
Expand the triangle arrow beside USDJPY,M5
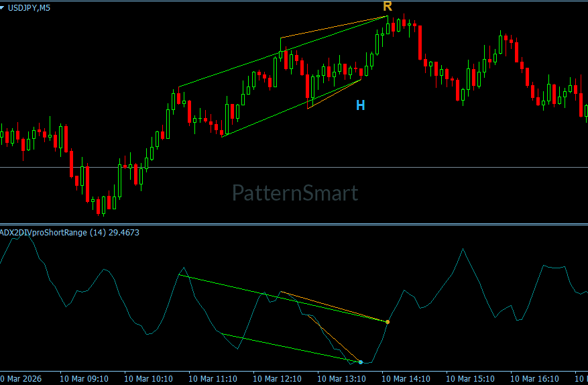pyautogui.click(x=2, y=7)
